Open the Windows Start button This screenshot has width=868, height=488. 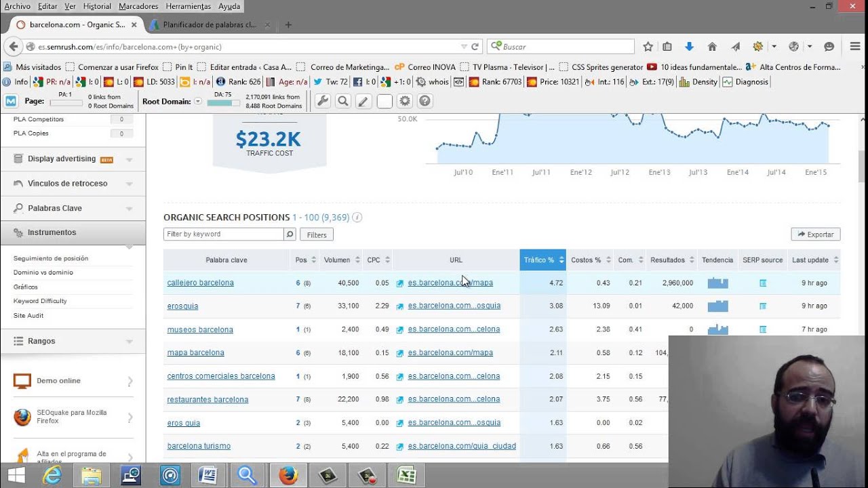15,475
